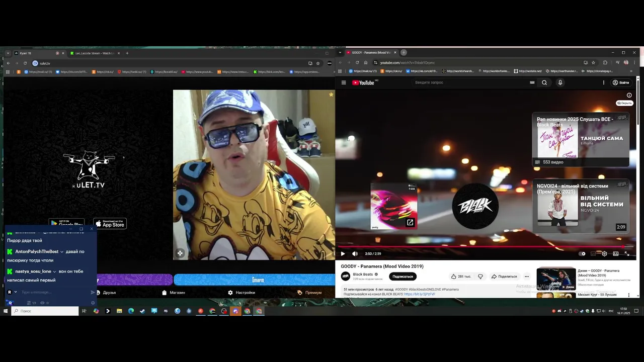Open the new tab button in left browser
Image resolution: width=644 pixels, height=362 pixels.
127,53
